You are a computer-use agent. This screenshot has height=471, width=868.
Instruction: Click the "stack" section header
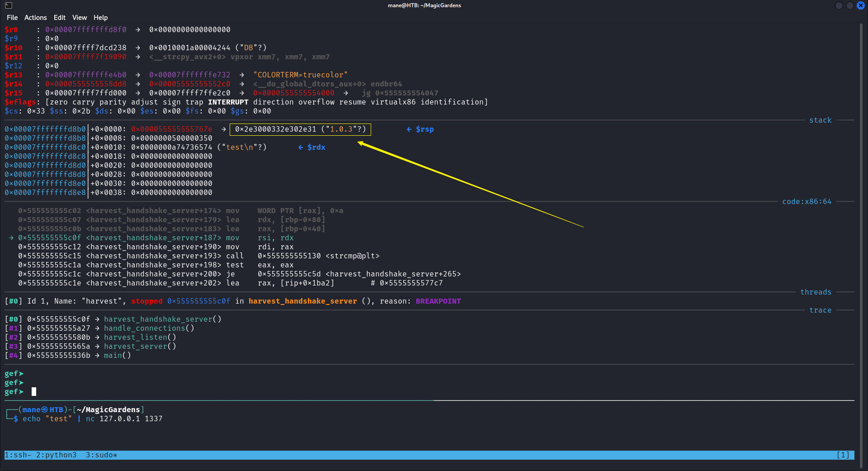(x=821, y=120)
